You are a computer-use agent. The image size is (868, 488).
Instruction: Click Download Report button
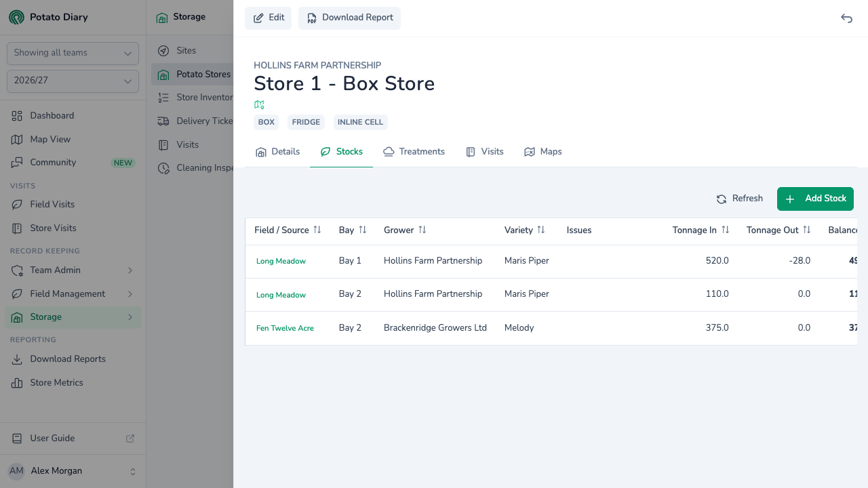pyautogui.click(x=350, y=18)
